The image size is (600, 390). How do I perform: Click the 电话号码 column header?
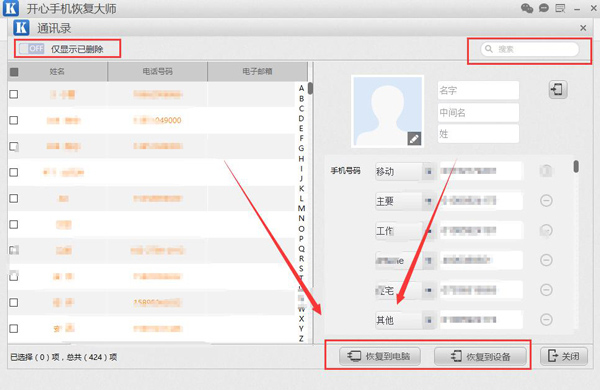coord(158,72)
